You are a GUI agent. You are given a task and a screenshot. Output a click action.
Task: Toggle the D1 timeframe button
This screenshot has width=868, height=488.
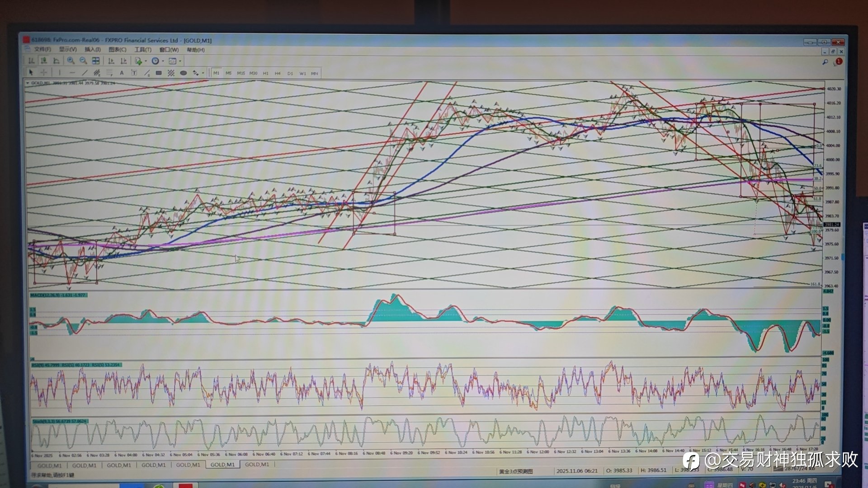pyautogui.click(x=290, y=73)
